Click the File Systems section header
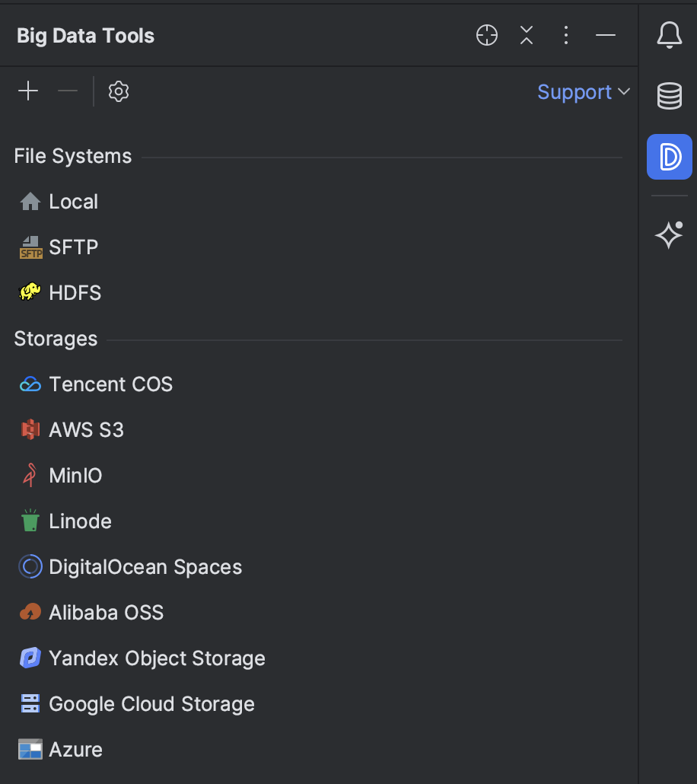The height and width of the screenshot is (784, 697). 73,155
